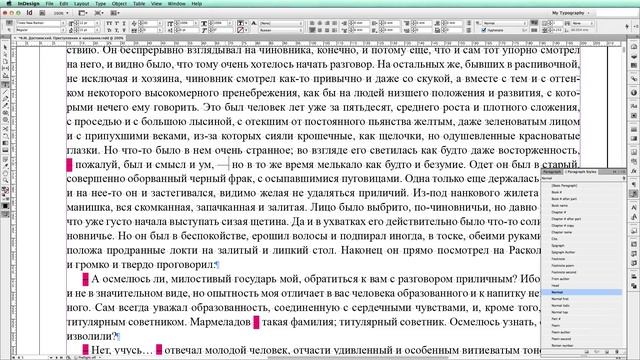
Task: Select the Pencil tool
Action: pyautogui.click(x=5, y=106)
